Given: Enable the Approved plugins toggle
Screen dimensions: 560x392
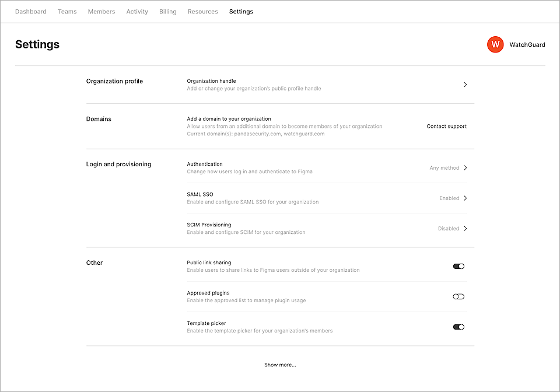Looking at the screenshot, I should pos(459,296).
